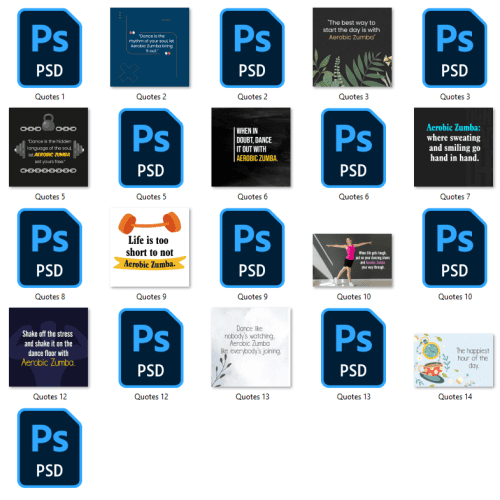Click the Quotes 5 PSD file icon
This screenshot has width=500, height=500.
tap(151, 148)
